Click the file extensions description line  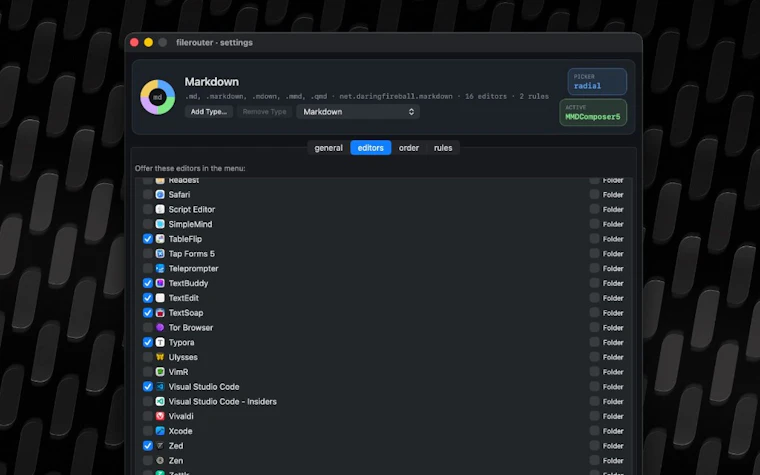coord(366,96)
